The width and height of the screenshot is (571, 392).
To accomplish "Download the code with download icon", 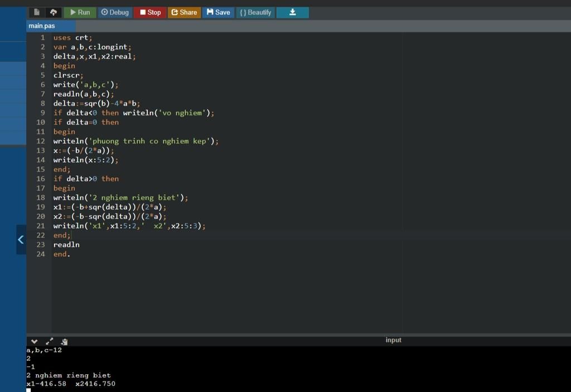I will [292, 12].
